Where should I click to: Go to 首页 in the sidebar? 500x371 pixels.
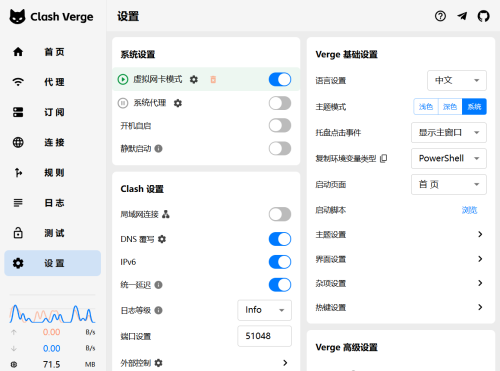click(x=53, y=52)
